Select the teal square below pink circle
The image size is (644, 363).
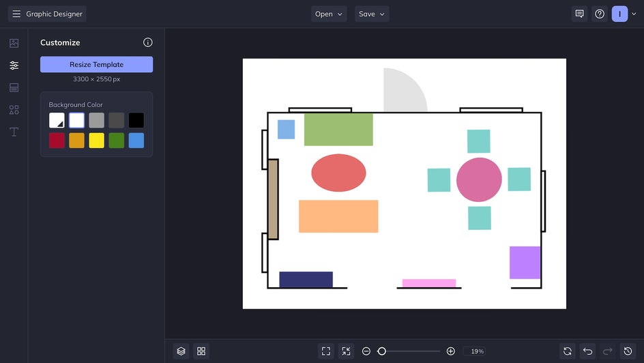(480, 218)
